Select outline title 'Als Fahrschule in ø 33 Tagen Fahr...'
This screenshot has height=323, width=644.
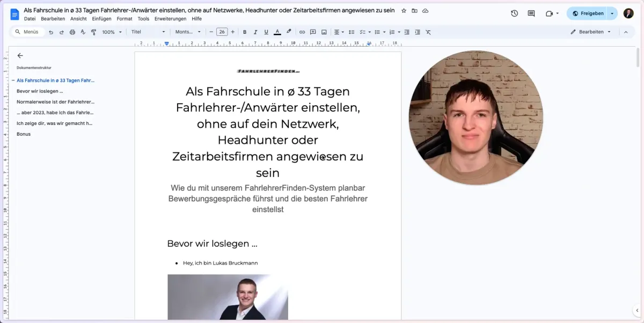click(55, 80)
